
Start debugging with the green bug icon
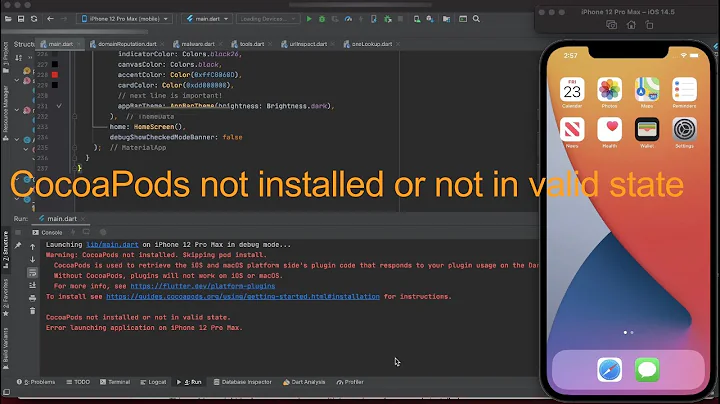[322, 19]
